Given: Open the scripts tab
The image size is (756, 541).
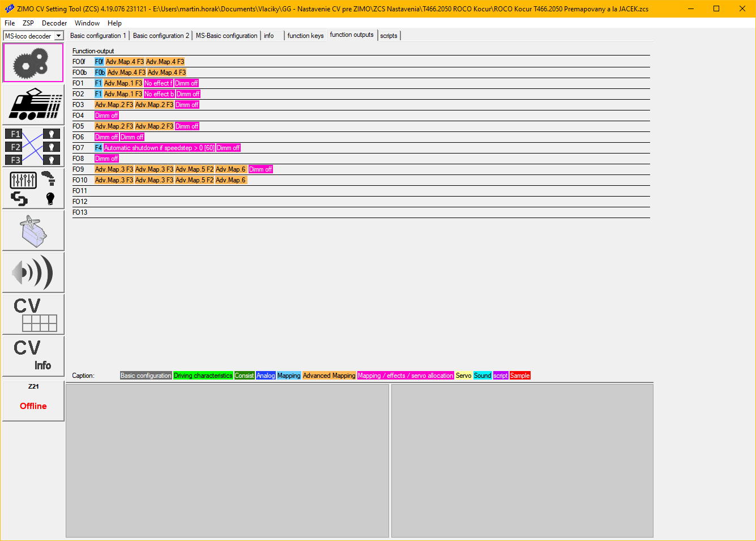Looking at the screenshot, I should [x=388, y=36].
